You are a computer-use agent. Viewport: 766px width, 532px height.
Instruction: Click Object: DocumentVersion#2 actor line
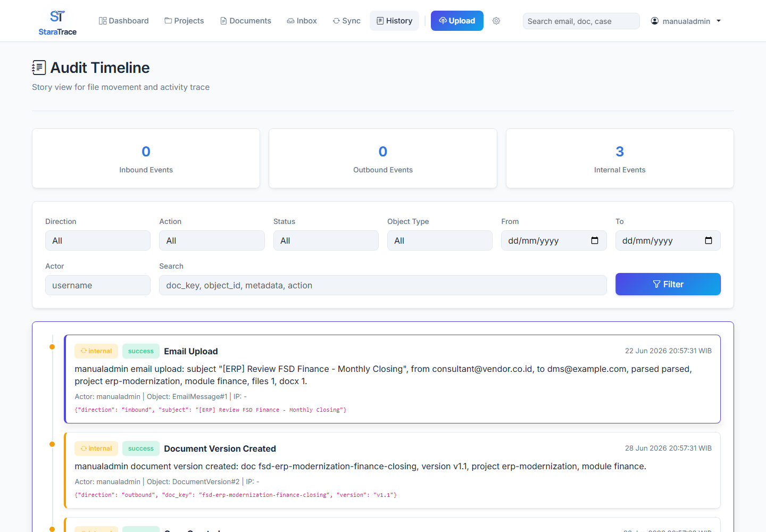coord(167,481)
